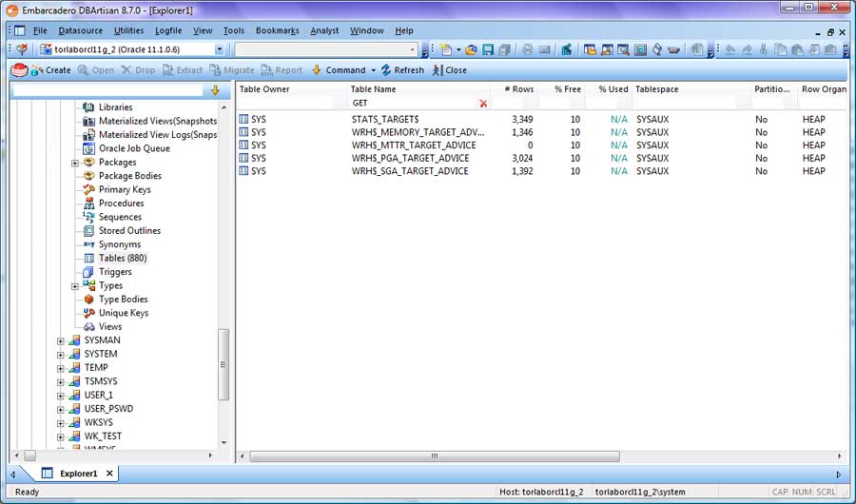Click the Cut scissors icon

pos(764,49)
